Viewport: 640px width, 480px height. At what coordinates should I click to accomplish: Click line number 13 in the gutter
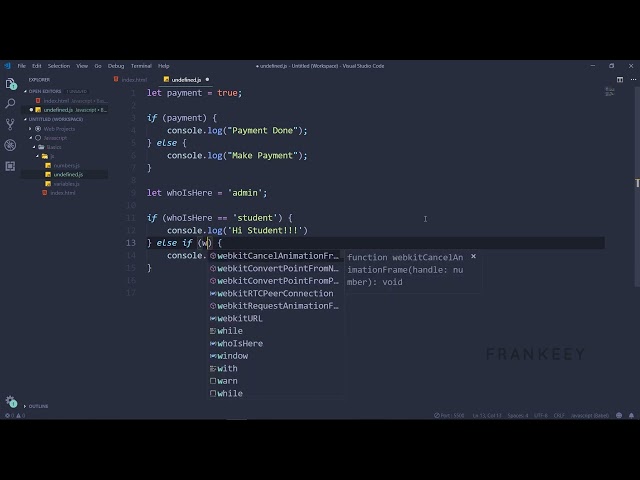pos(131,243)
